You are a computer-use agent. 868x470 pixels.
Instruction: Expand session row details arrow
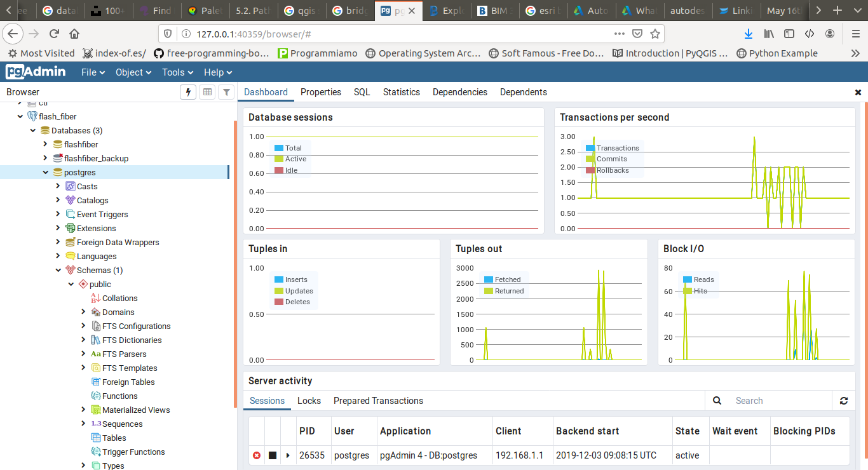point(288,455)
